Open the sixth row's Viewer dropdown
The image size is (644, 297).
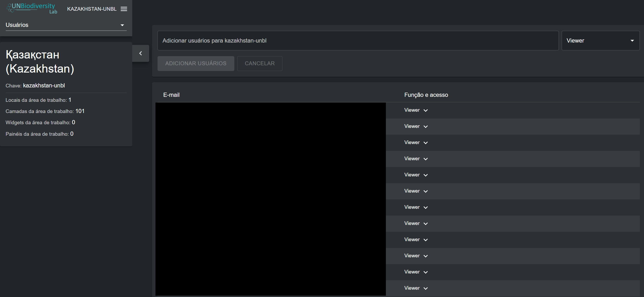(426, 191)
